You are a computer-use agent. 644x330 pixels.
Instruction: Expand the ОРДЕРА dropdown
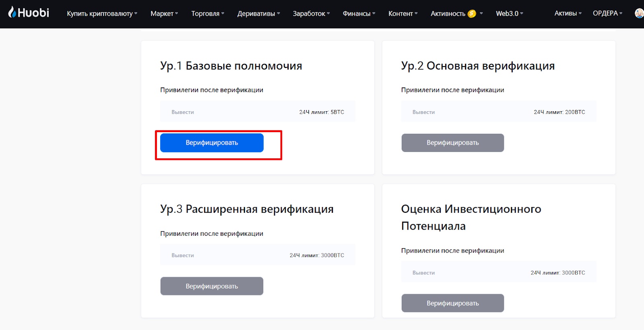coord(607,13)
